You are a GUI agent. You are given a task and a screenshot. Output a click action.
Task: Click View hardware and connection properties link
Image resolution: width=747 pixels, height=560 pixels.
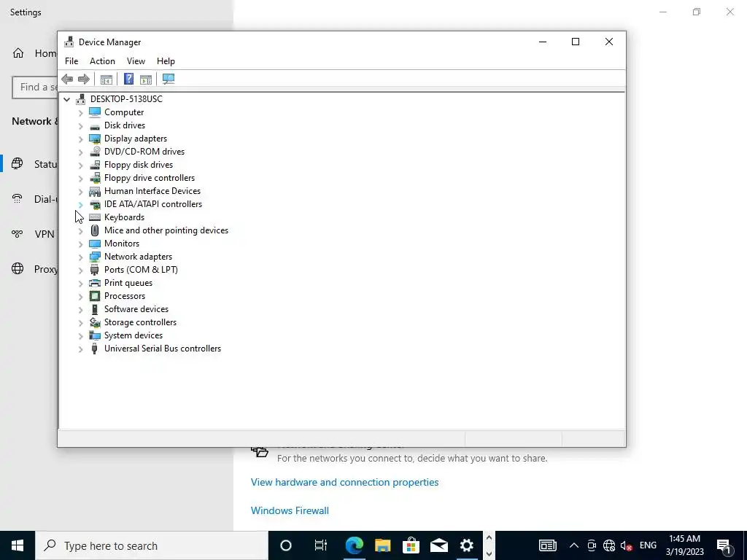(344, 482)
